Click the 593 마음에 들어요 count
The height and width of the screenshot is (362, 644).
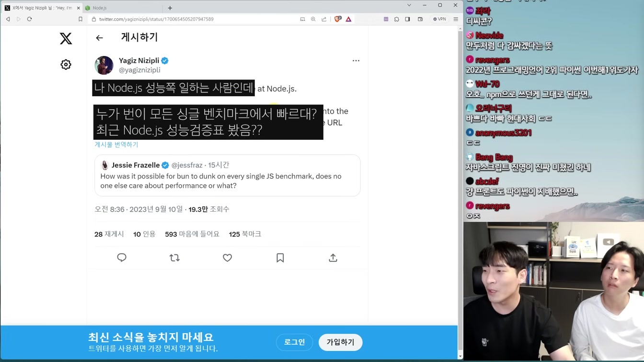[192, 234]
